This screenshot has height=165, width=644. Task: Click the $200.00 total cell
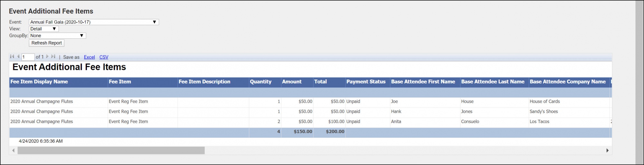pos(335,131)
